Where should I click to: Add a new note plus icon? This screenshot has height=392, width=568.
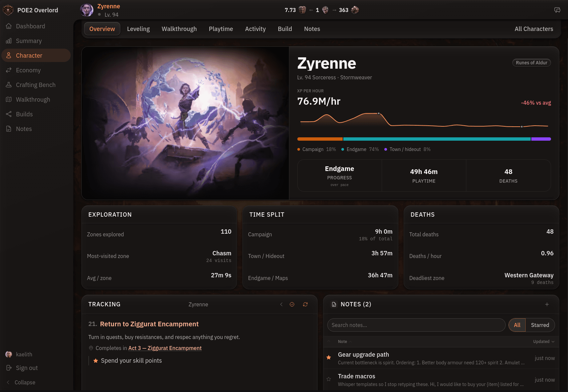pos(547,304)
